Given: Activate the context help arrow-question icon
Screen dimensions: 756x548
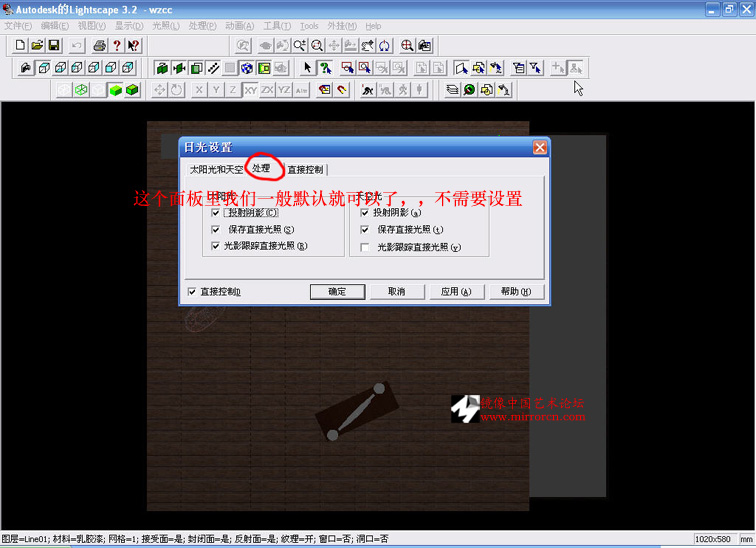Looking at the screenshot, I should pyautogui.click(x=133, y=45).
